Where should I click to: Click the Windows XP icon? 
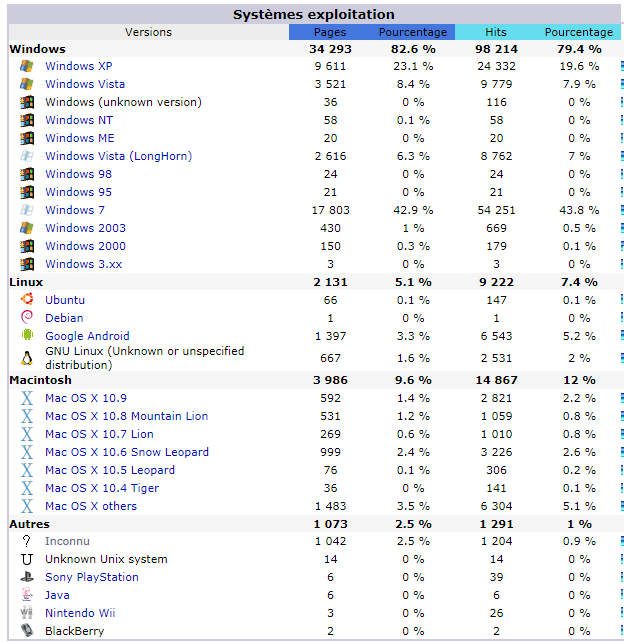point(27,66)
